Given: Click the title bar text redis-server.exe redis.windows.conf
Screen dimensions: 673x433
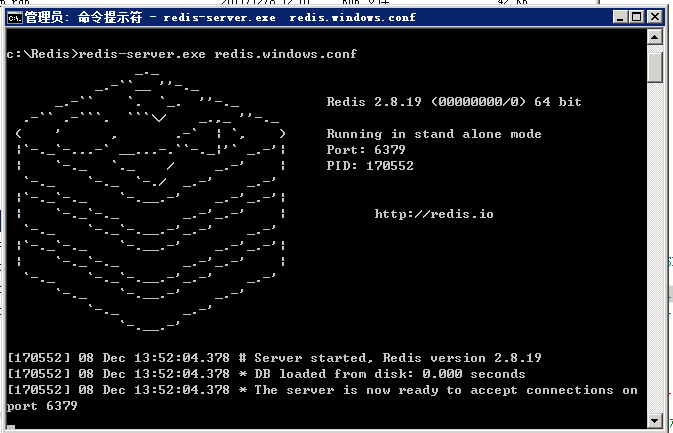Looking at the screenshot, I should coord(289,18).
